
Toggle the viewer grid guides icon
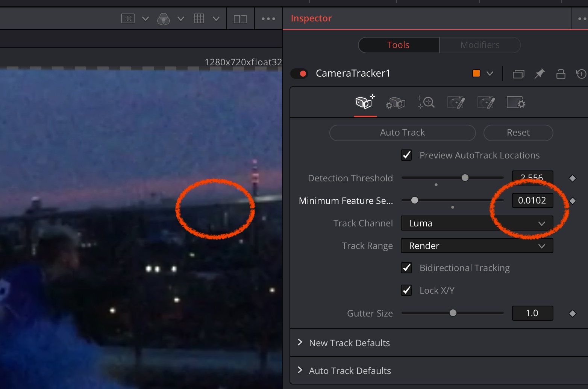199,18
